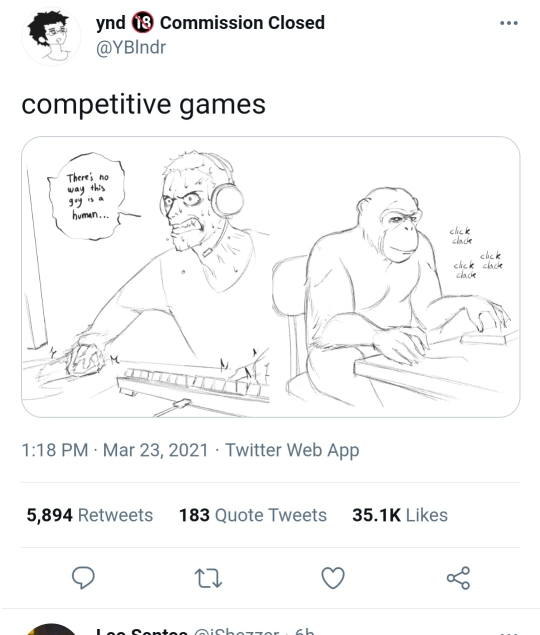Click the no-under-18 emoji in the display name

143,22
